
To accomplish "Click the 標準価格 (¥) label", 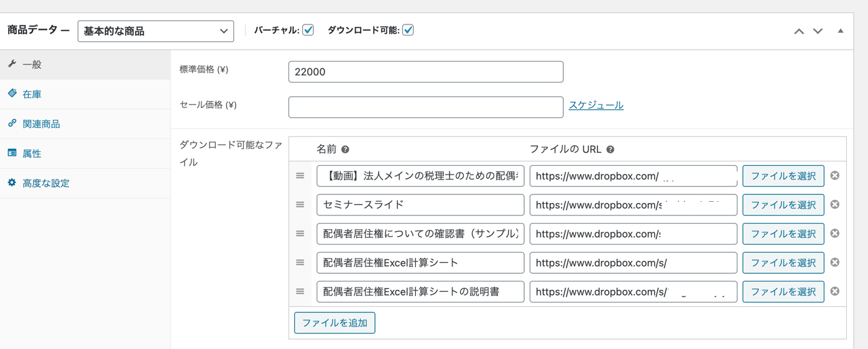I will pyautogui.click(x=204, y=70).
